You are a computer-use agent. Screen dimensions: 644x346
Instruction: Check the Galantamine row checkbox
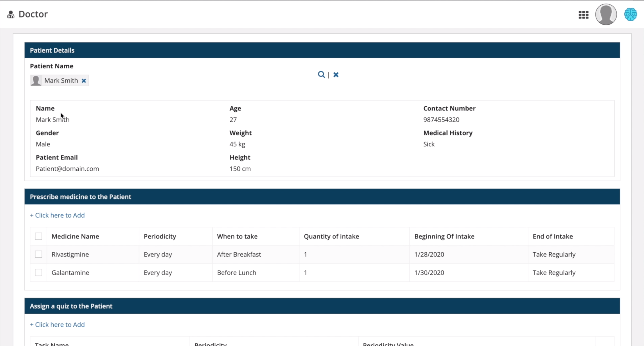coord(39,272)
